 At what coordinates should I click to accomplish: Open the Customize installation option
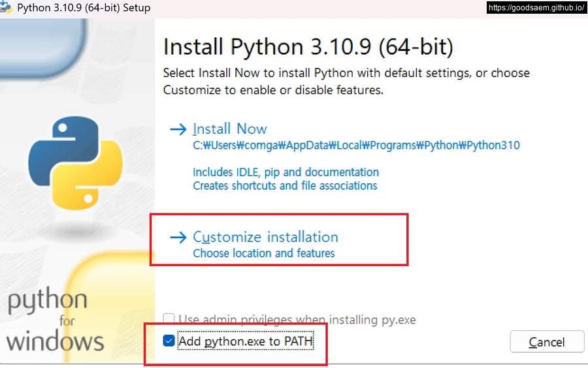pyautogui.click(x=265, y=238)
